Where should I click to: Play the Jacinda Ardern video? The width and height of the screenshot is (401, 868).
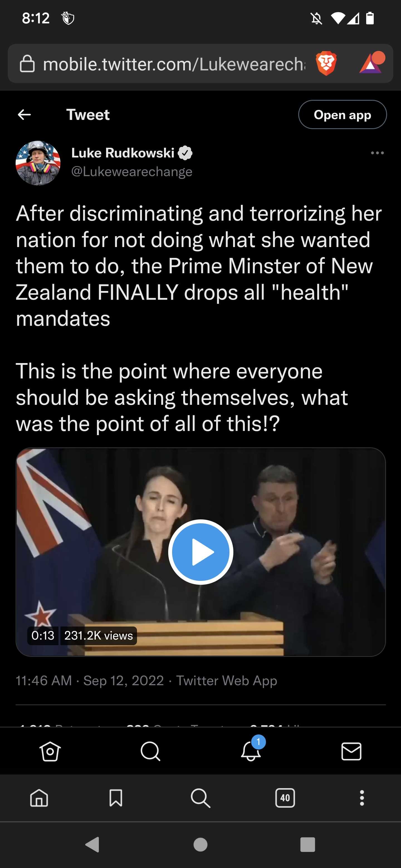201,552
